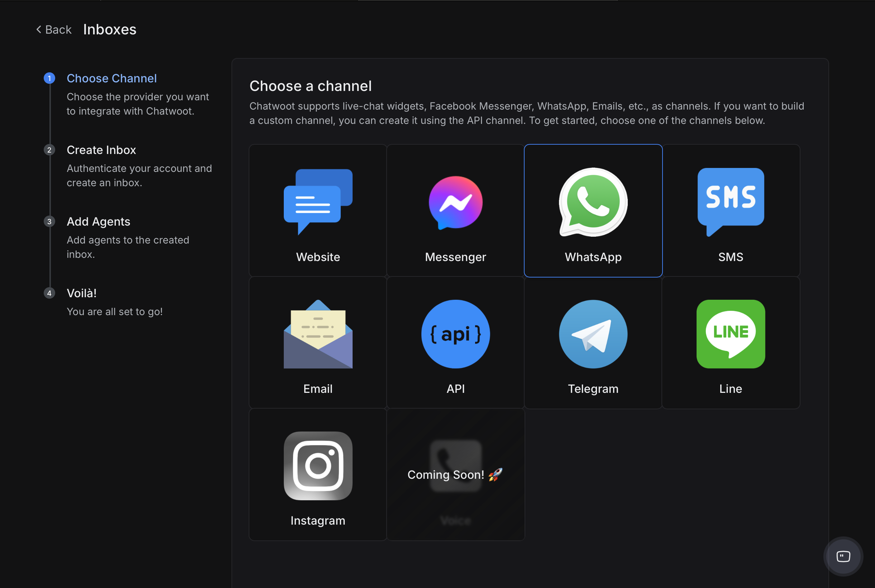The image size is (875, 588).
Task: Choose the Email envelope icon
Action: point(318,334)
